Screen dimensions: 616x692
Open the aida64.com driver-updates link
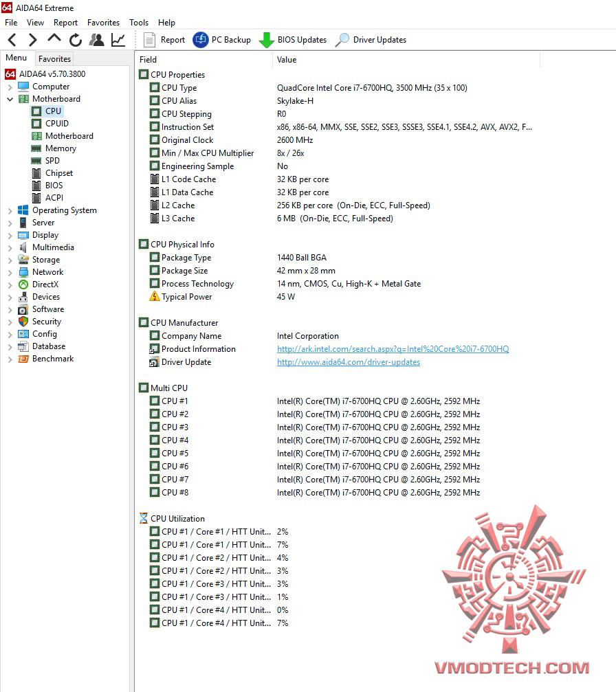click(349, 362)
